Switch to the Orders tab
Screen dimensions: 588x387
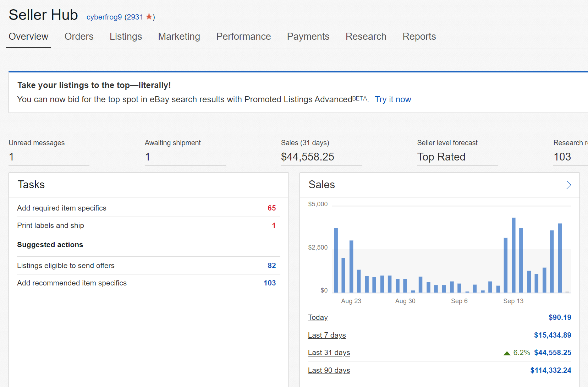point(79,37)
